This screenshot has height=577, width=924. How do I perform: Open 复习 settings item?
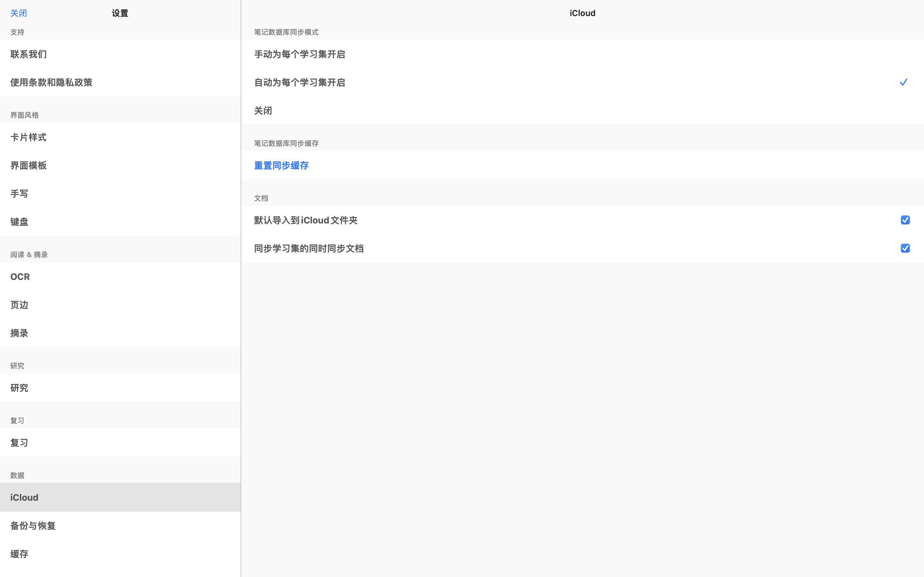19,443
